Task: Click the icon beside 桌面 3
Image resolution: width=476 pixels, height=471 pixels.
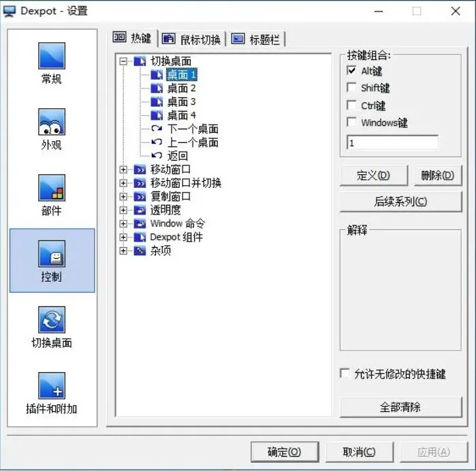Action: point(157,101)
